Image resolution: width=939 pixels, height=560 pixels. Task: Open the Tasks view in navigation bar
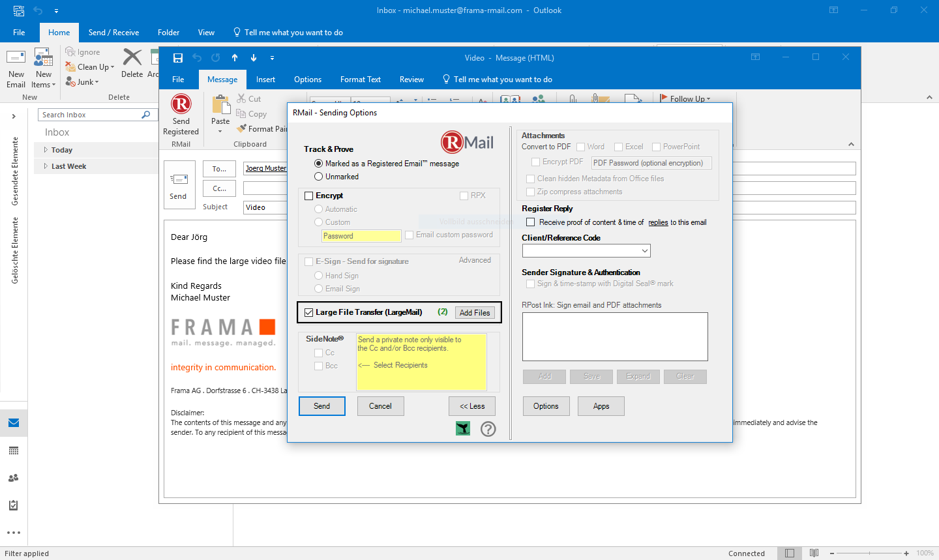(14, 505)
